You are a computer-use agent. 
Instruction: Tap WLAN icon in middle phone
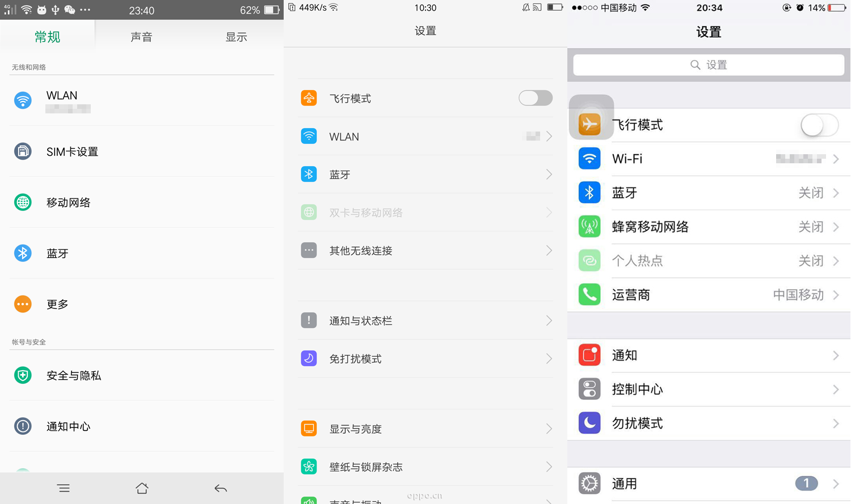pyautogui.click(x=309, y=136)
